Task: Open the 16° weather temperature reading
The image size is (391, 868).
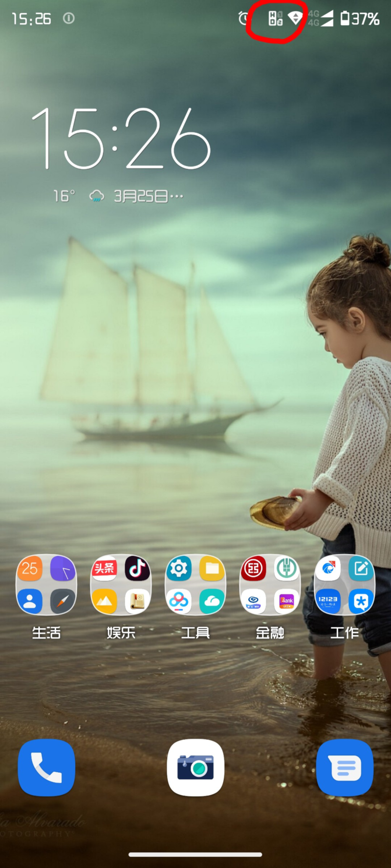Action: tap(64, 196)
